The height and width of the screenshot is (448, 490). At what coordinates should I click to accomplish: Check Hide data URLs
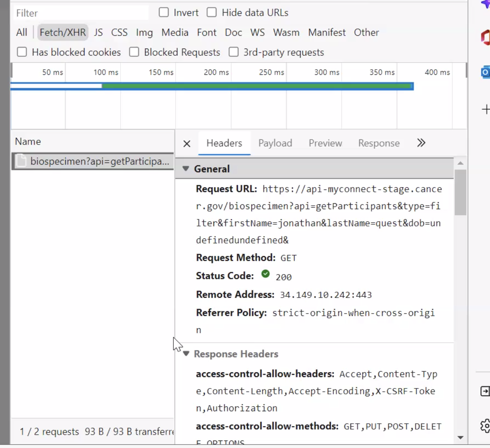pyautogui.click(x=212, y=12)
